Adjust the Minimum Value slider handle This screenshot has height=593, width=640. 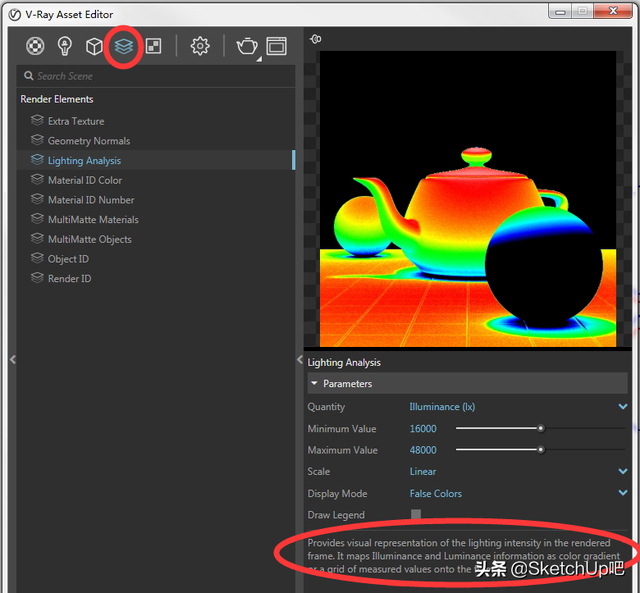(541, 428)
